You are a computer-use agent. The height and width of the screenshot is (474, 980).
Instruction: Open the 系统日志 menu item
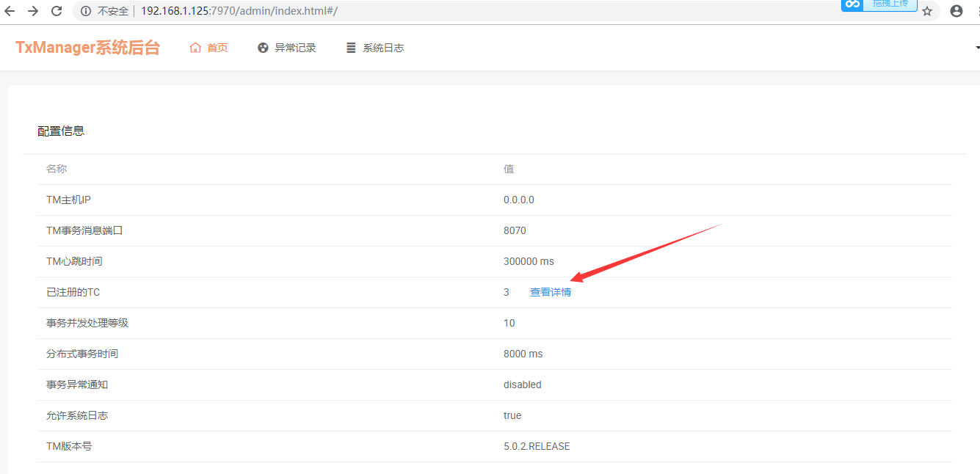click(383, 48)
